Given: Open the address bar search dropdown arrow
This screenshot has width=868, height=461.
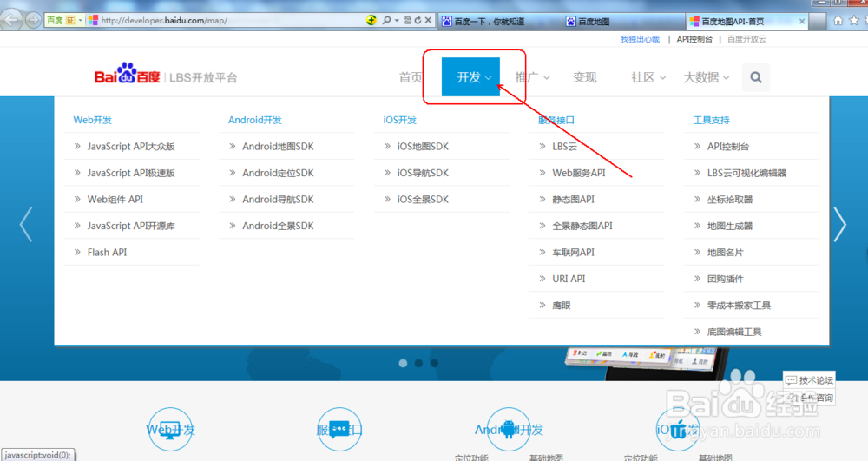Looking at the screenshot, I should (x=397, y=21).
